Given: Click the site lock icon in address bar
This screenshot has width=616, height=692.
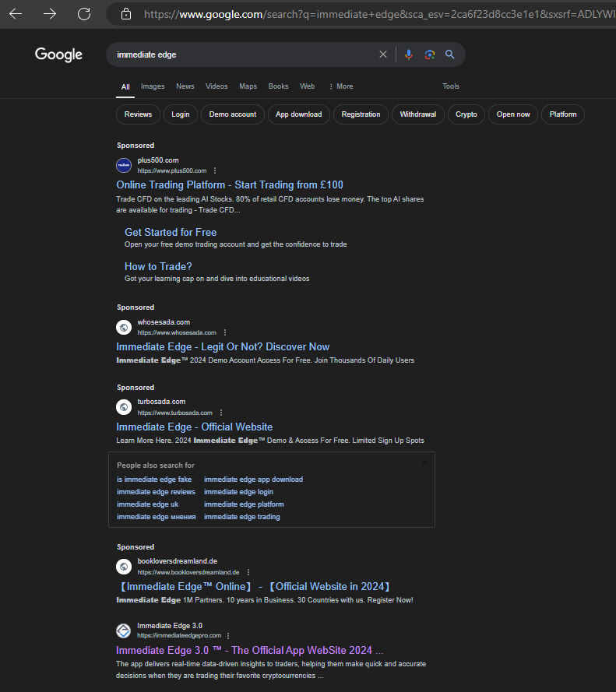Looking at the screenshot, I should point(126,14).
